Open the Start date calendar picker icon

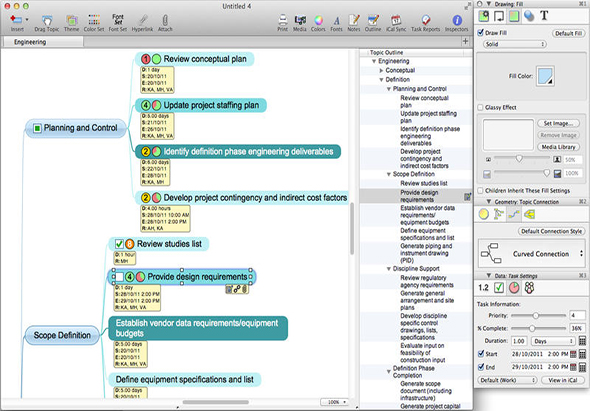pyautogui.click(x=573, y=354)
